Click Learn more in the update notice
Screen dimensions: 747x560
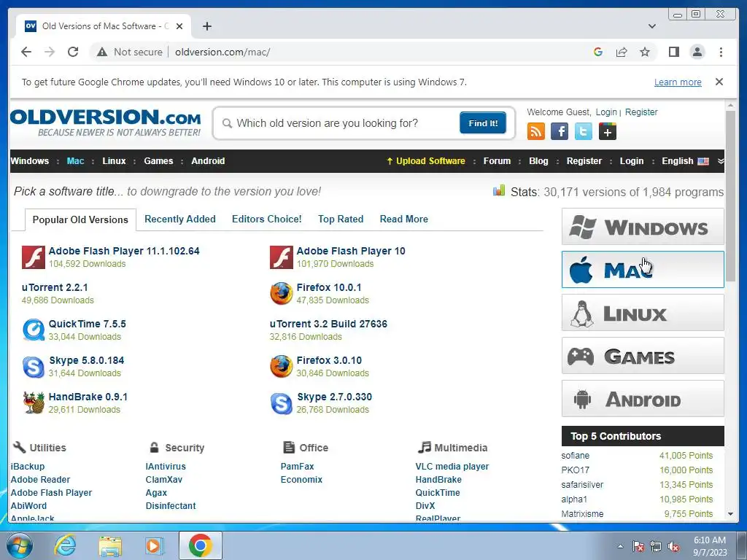(678, 82)
